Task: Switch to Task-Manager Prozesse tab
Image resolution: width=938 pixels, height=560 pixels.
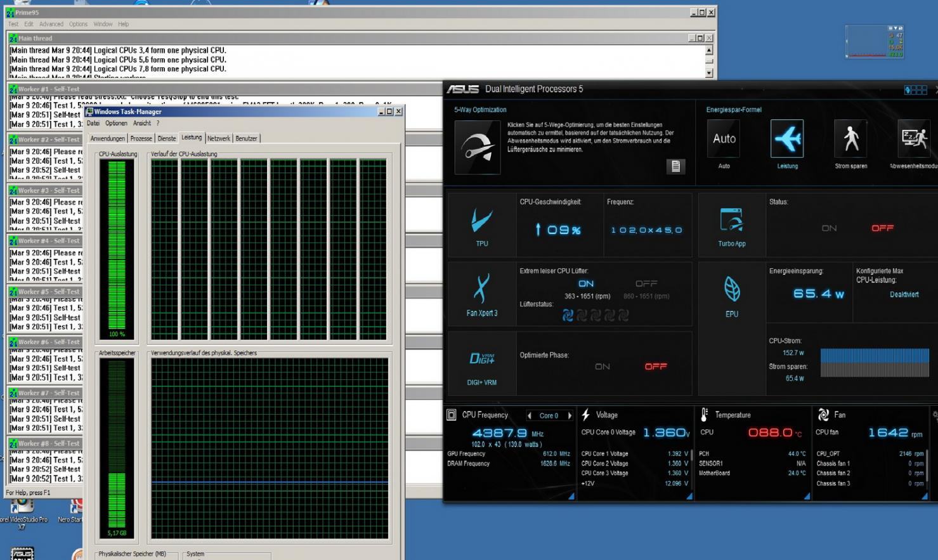Action: pos(141,138)
